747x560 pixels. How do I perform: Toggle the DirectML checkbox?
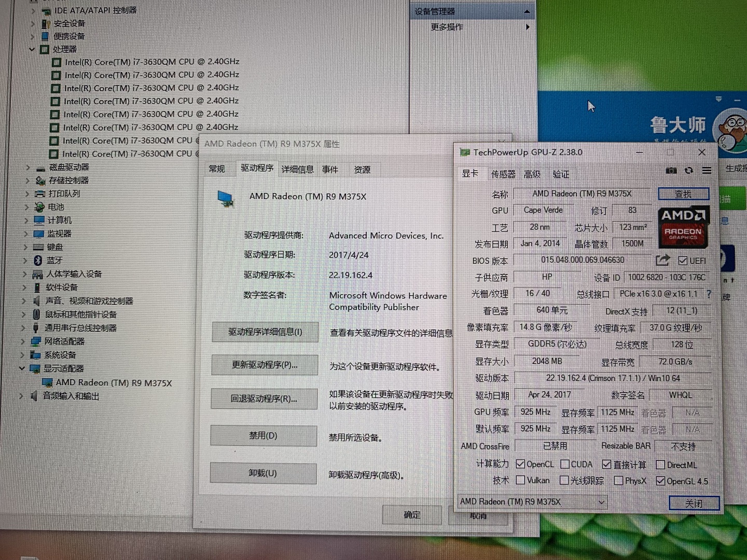(x=660, y=465)
